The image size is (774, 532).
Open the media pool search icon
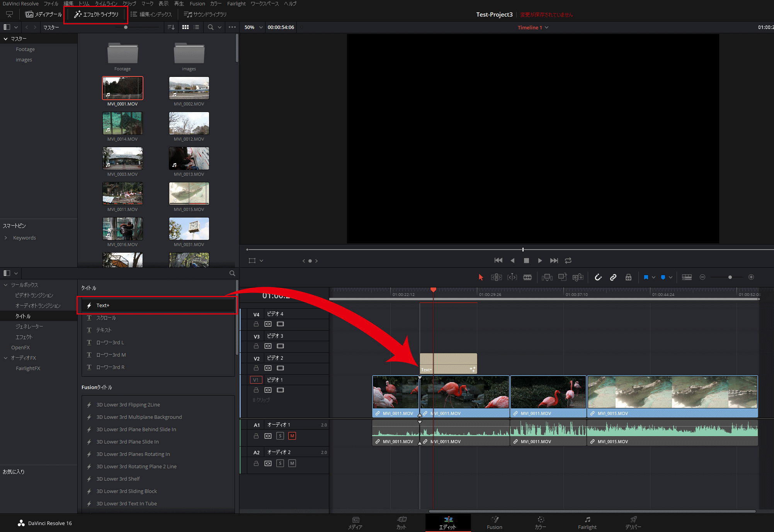click(x=211, y=27)
